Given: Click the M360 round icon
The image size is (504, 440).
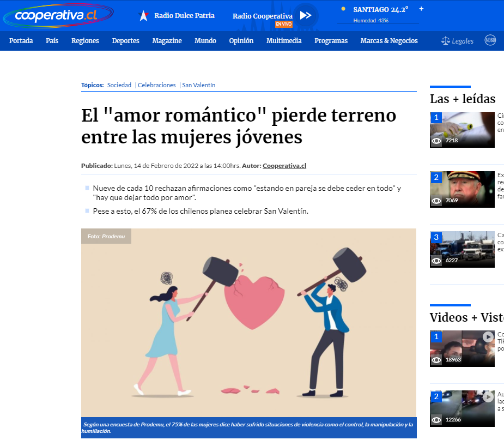Looking at the screenshot, I should coord(490,40).
